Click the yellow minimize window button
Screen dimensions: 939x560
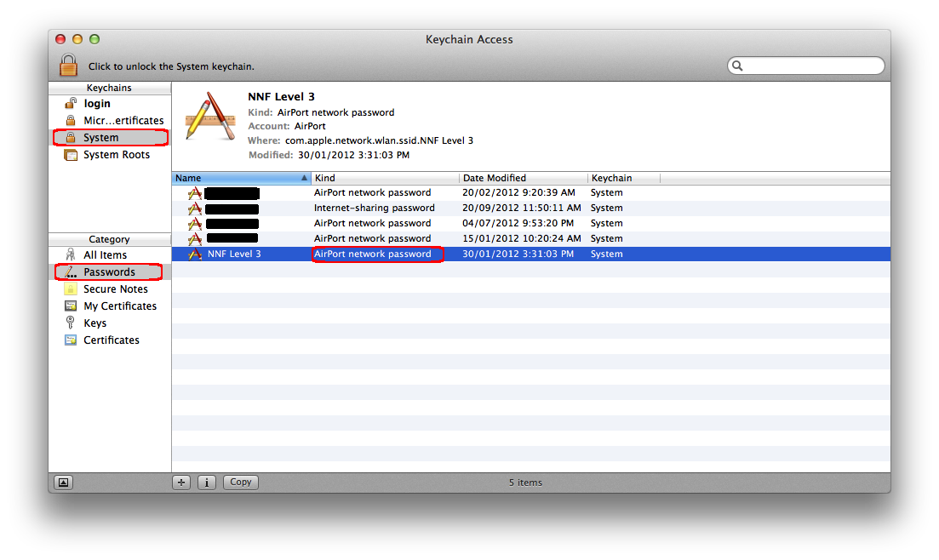(77, 39)
